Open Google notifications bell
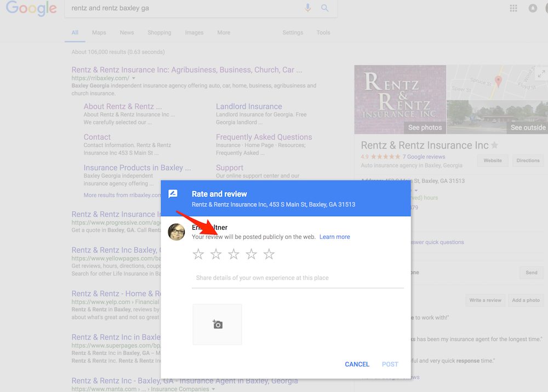 coord(533,8)
